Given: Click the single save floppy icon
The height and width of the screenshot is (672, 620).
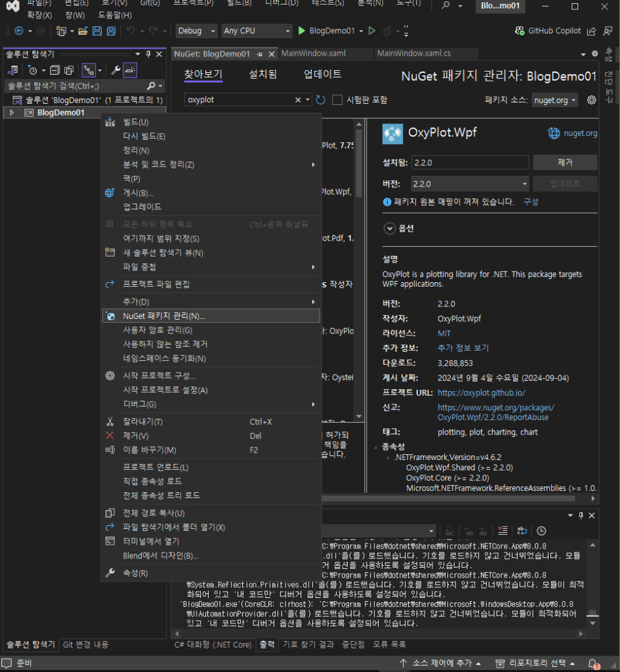Looking at the screenshot, I should [97, 31].
